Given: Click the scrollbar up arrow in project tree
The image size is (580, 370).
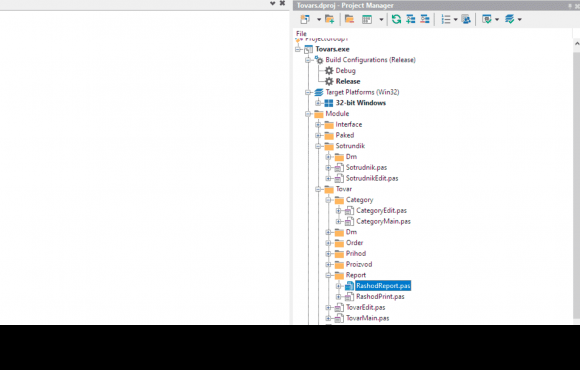Looking at the screenshot, I should pos(576,44).
